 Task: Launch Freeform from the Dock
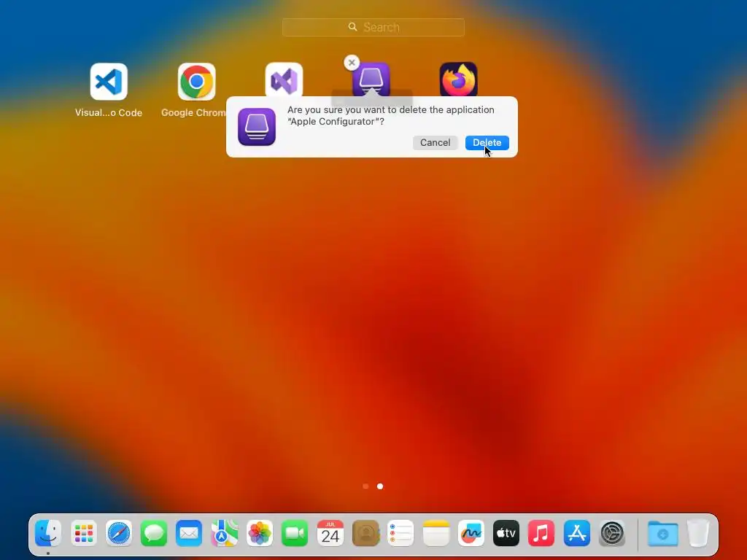point(471,533)
